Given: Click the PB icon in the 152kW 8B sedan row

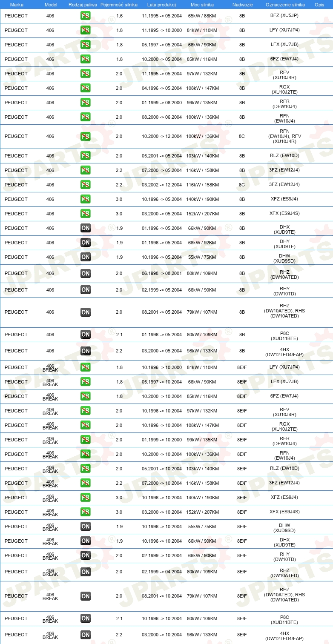Looking at the screenshot, I should (85, 214).
